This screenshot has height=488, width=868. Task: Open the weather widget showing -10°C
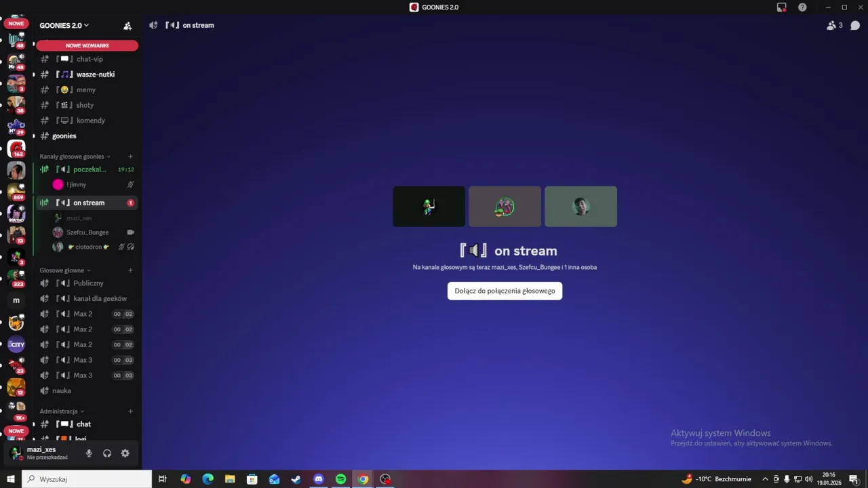pos(717,479)
